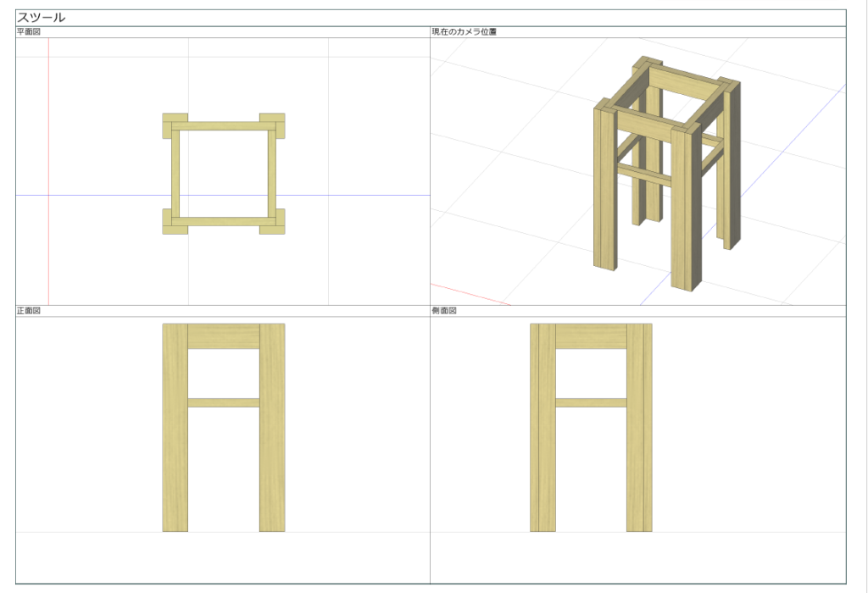This screenshot has height=593, width=868.
Task: Select the 正面図 view label
Action: tap(29, 311)
